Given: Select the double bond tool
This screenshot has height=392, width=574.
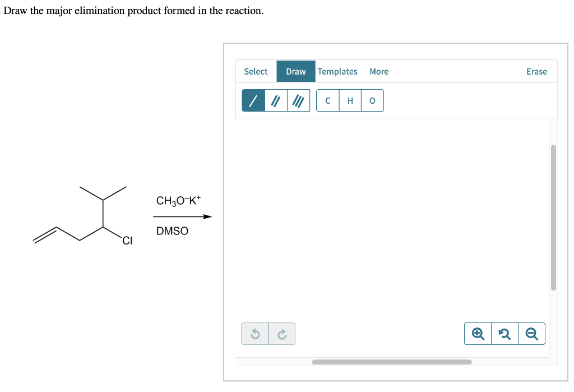Looking at the screenshot, I should point(276,100).
